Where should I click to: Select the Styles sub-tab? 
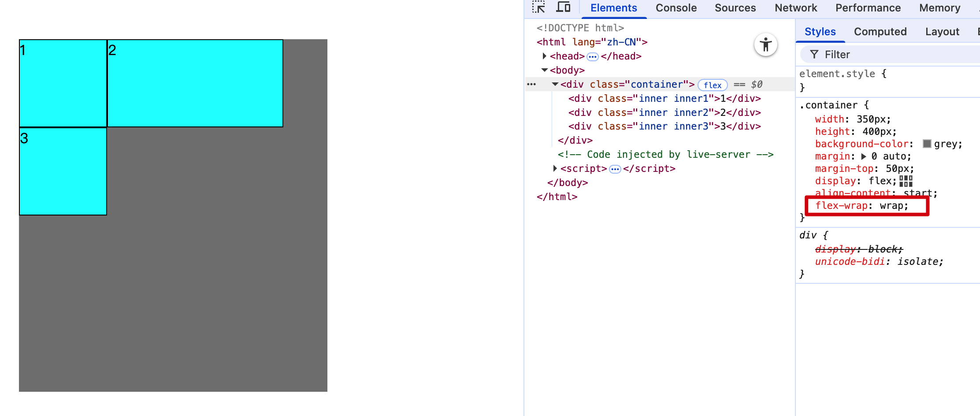tap(820, 32)
